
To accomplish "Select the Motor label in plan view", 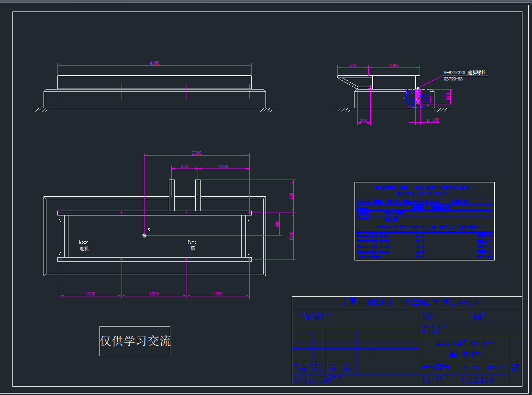I will [x=84, y=242].
